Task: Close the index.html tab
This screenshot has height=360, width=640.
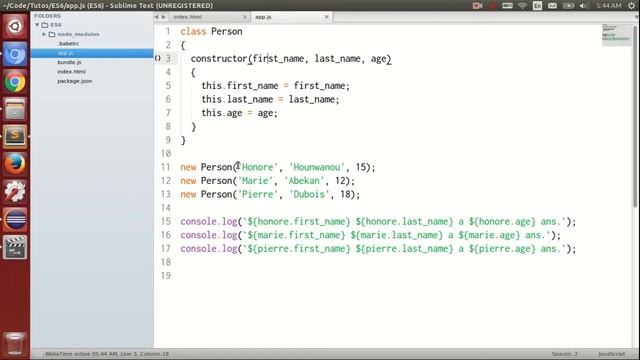Action: click(x=244, y=17)
